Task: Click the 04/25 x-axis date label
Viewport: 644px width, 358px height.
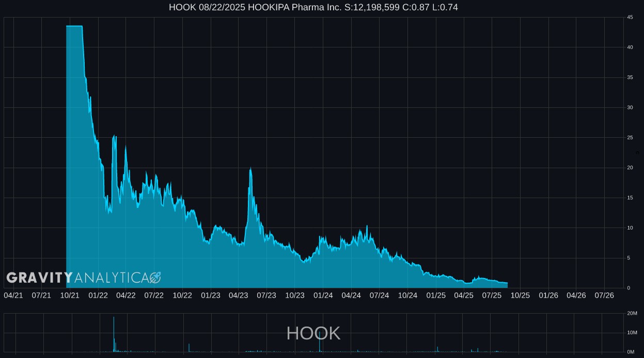Action: pyautogui.click(x=464, y=295)
